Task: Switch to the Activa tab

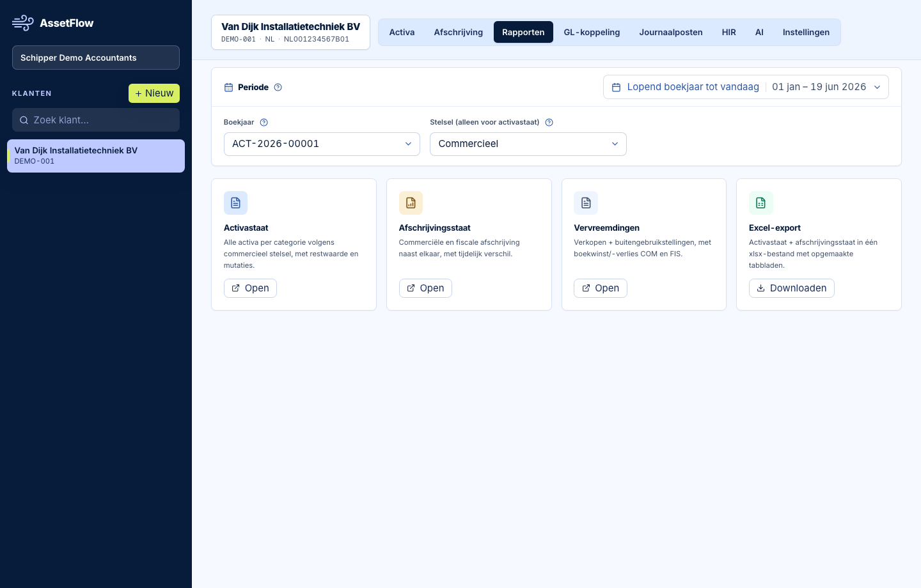Action: pos(402,32)
